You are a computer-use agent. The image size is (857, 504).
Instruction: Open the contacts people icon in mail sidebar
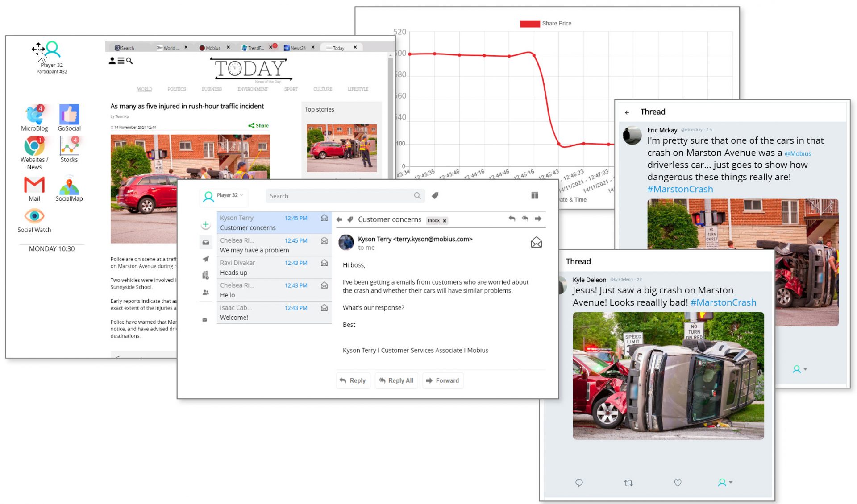tap(205, 293)
